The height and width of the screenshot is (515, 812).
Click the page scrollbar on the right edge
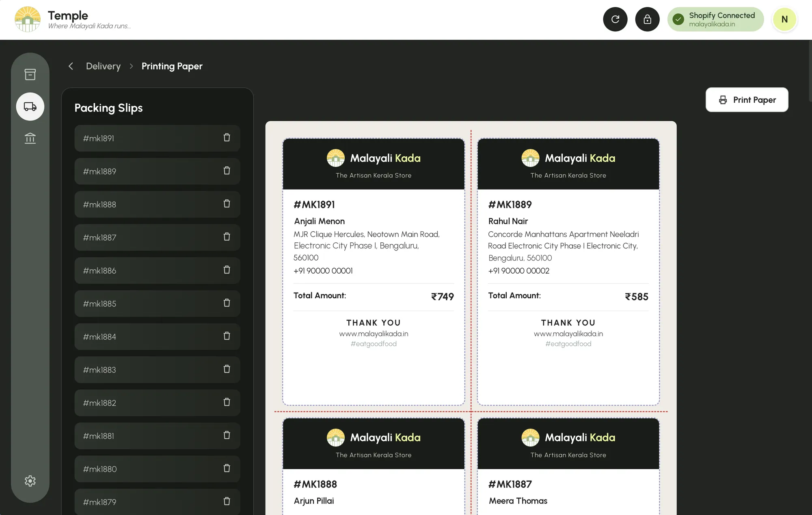(810, 71)
